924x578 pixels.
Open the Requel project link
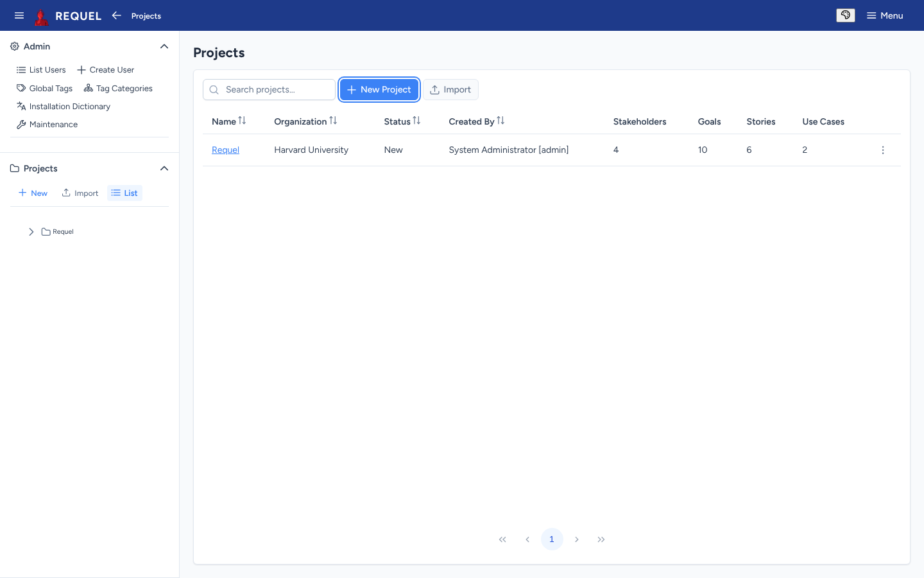pos(225,150)
